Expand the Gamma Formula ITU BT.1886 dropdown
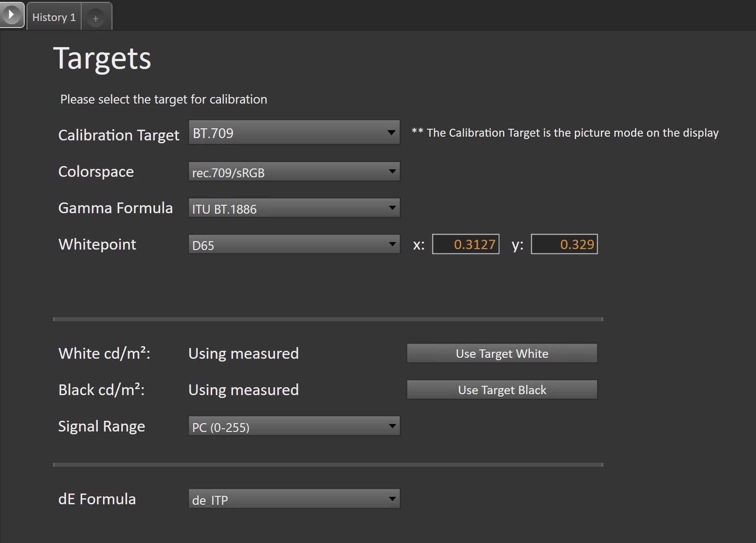Image resolution: width=756 pixels, height=543 pixels. tap(294, 208)
